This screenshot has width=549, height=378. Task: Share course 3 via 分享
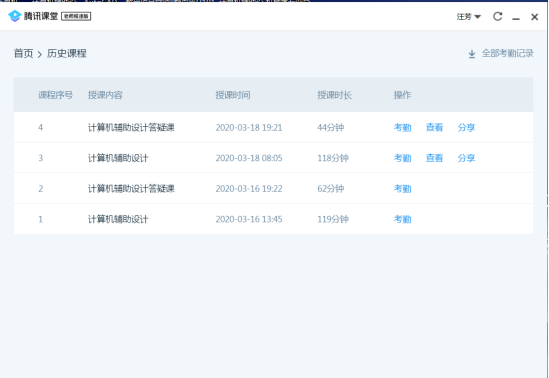(466, 158)
